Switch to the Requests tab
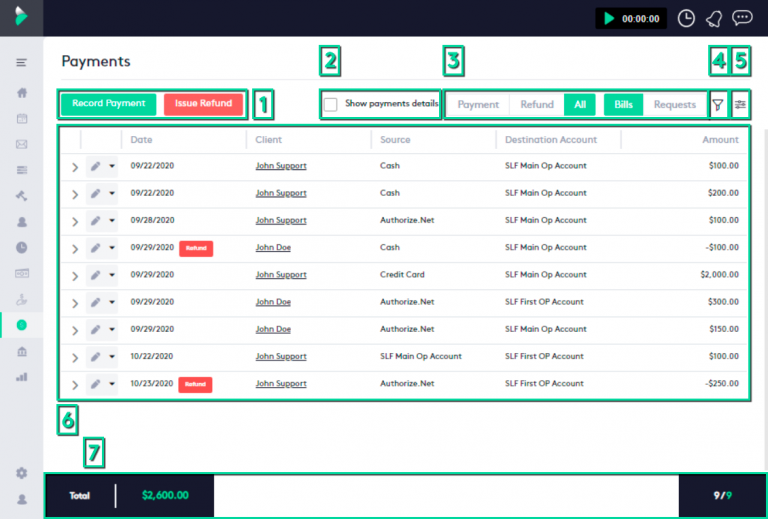Screen dimensions: 768x519 [x=674, y=105]
